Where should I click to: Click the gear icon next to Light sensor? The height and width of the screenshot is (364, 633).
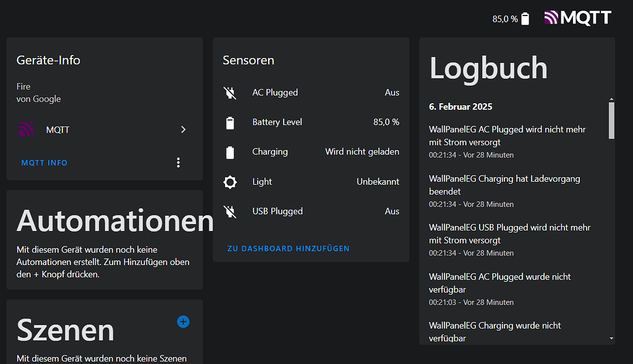[x=230, y=181]
